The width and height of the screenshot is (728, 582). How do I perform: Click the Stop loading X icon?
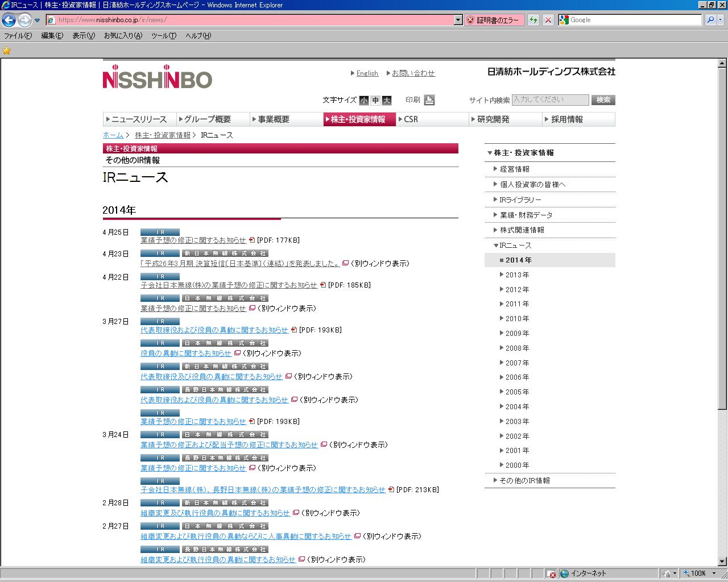548,20
